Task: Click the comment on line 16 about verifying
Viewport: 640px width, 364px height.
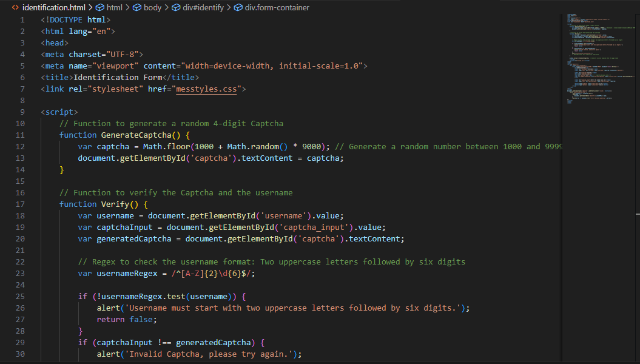Action: [x=176, y=192]
